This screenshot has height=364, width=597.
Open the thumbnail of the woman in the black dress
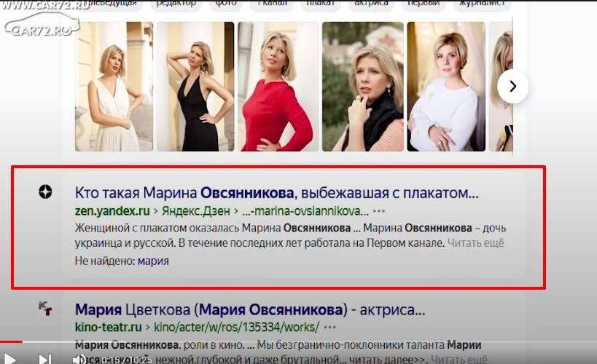pyautogui.click(x=195, y=87)
